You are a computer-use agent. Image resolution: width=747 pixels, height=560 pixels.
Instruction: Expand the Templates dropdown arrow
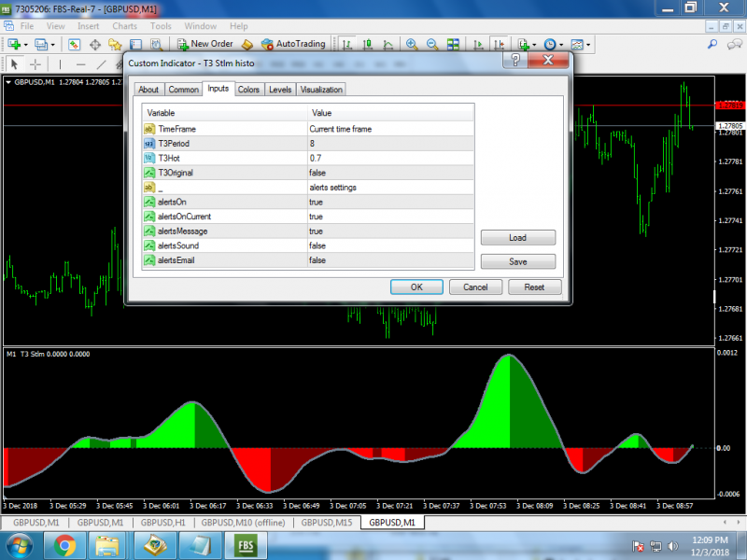[588, 45]
